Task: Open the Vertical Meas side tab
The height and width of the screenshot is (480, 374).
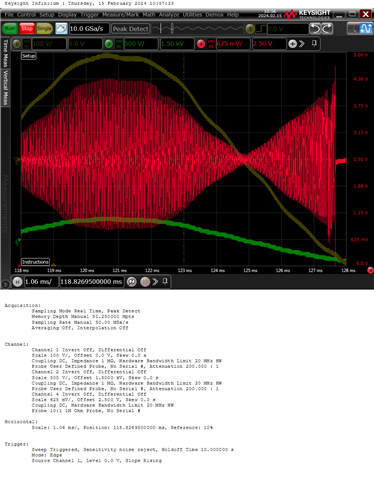Action: (x=5, y=88)
